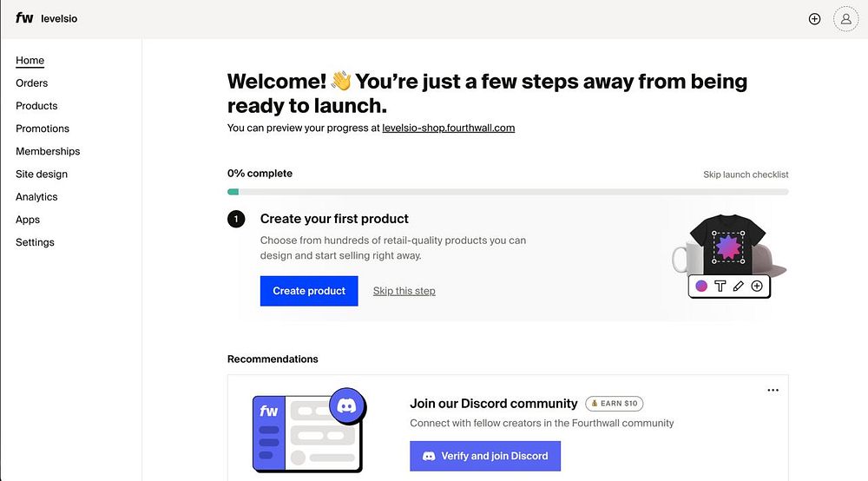Click Verify and join Discord button
Screen dimensions: 868x481
click(485, 456)
